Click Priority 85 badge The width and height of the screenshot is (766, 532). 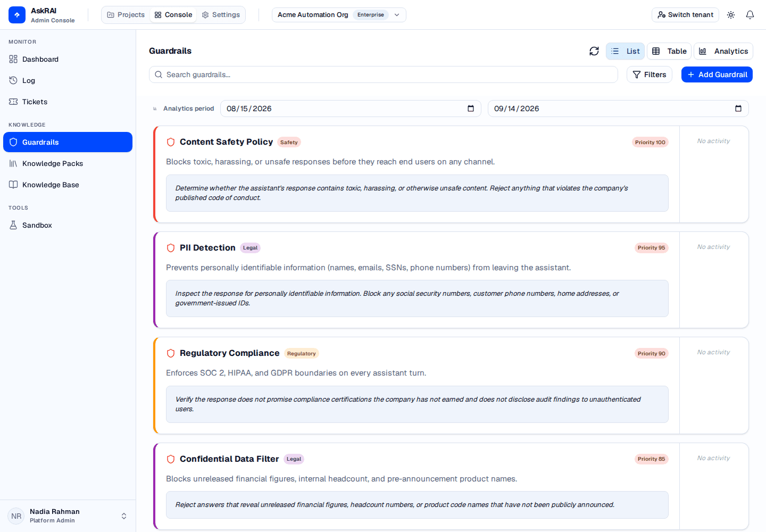click(652, 459)
